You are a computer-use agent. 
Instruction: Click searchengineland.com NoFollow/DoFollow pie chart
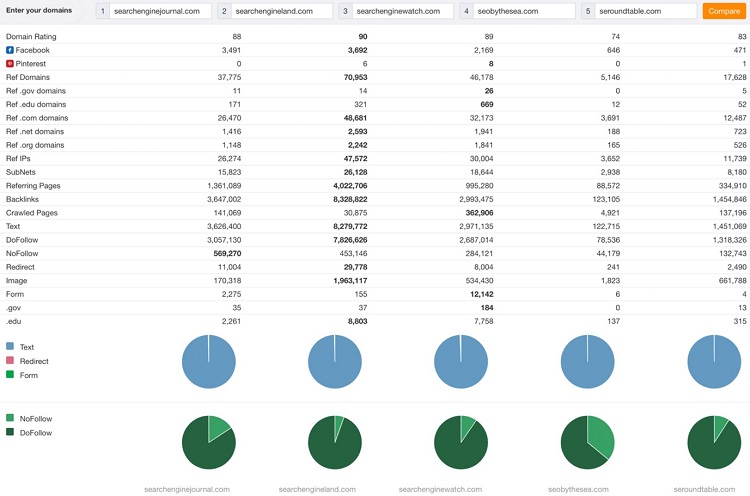[335, 442]
